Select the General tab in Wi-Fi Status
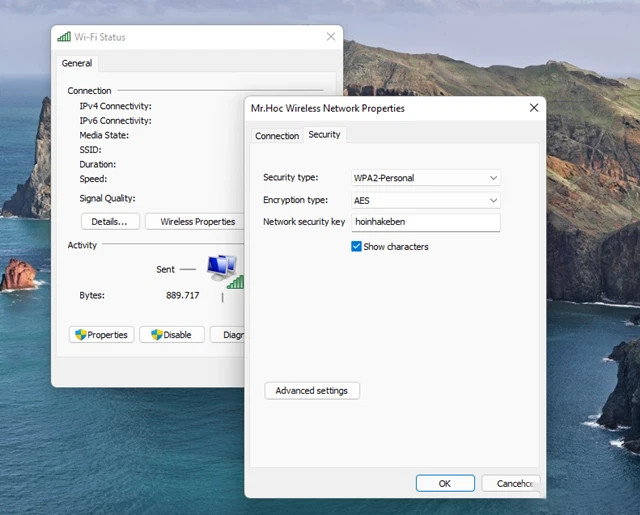Viewport: 640px width, 515px height. click(77, 63)
